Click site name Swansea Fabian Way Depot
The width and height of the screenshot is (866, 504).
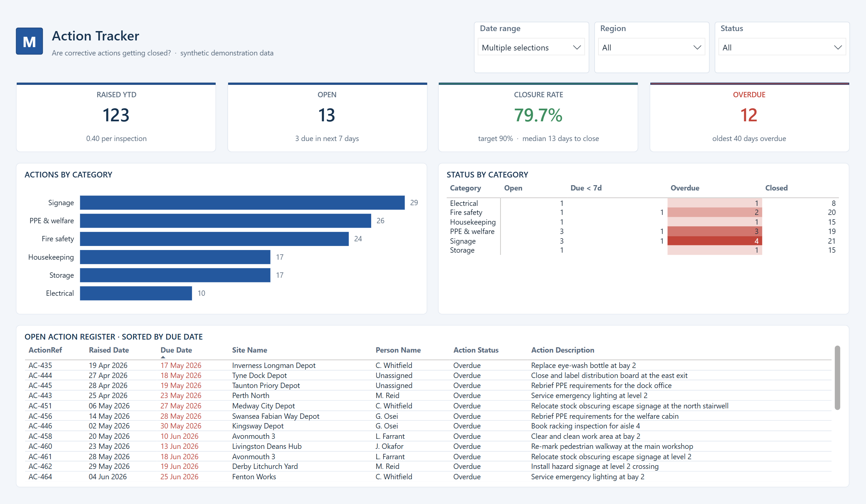tap(276, 416)
